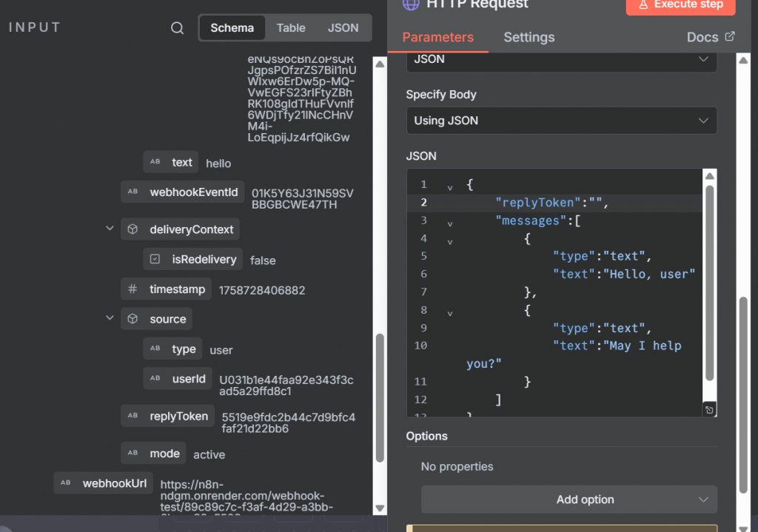Image resolution: width=758 pixels, height=532 pixels.
Task: Click the object cube icon of source
Action: (133, 319)
